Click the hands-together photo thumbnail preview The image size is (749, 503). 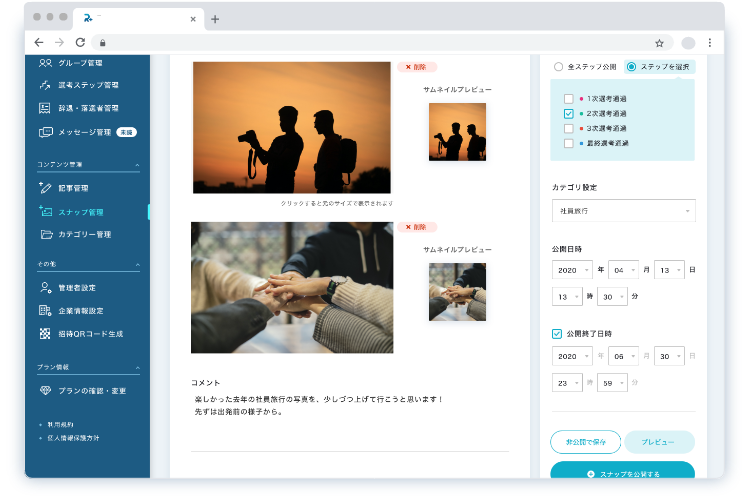tap(457, 292)
